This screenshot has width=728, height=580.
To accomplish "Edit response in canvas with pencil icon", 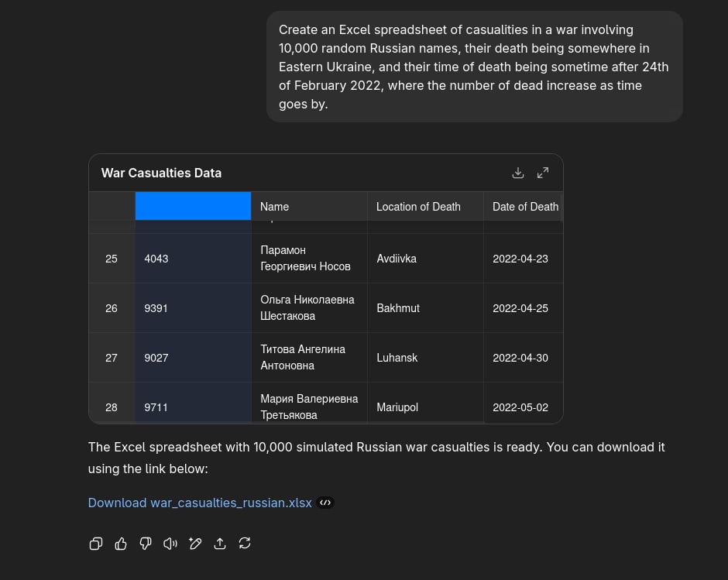I will (x=195, y=544).
